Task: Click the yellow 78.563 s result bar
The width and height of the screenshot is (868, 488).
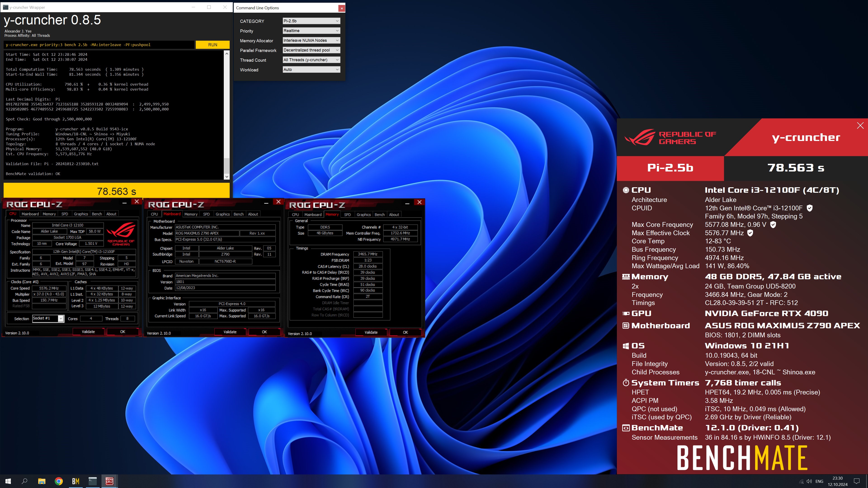Action: pos(117,191)
